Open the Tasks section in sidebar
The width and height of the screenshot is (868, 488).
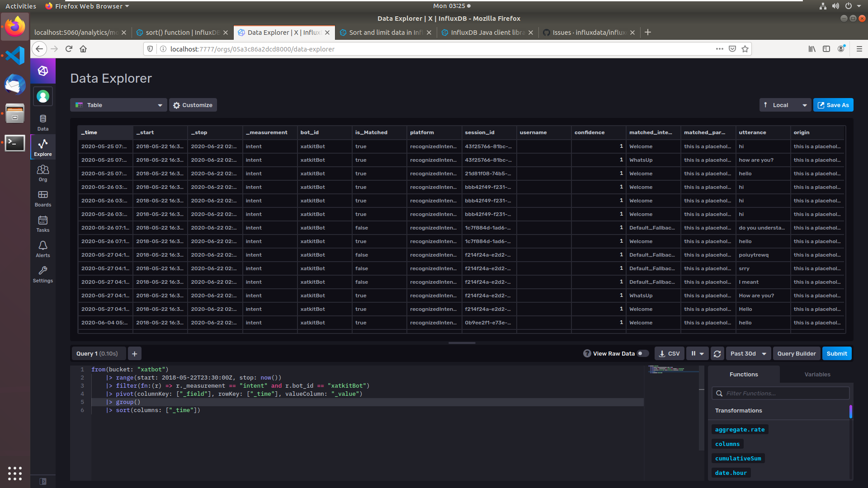[43, 224]
